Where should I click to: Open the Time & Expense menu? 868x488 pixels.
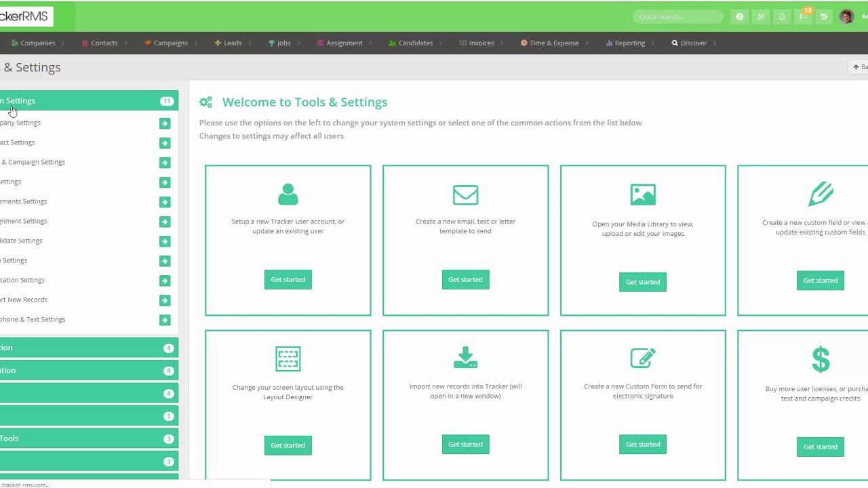(x=554, y=43)
